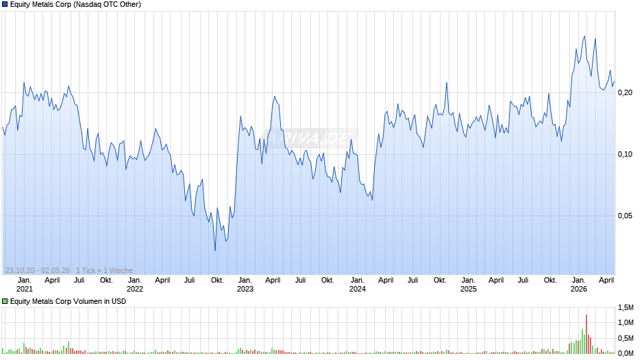Click the tallest red volume bar in early 2026

pos(586,334)
